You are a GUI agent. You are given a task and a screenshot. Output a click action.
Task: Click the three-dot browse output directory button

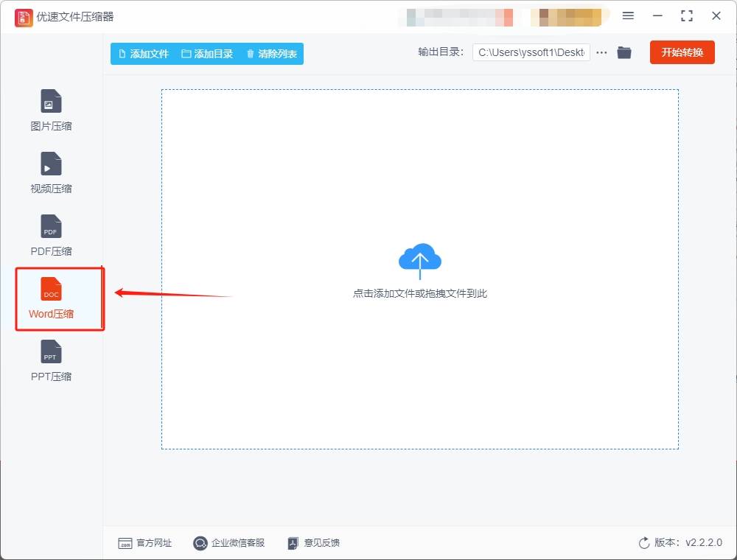[601, 52]
